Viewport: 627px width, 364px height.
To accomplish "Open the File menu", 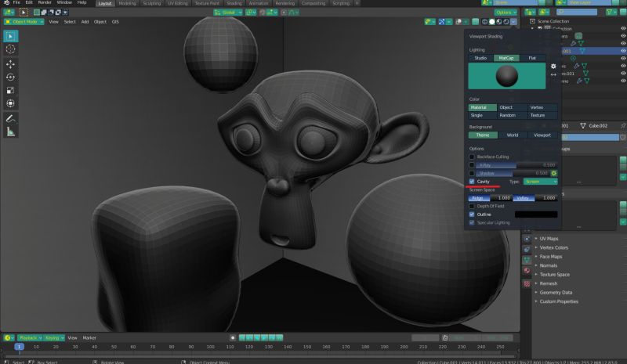I will click(16, 3).
